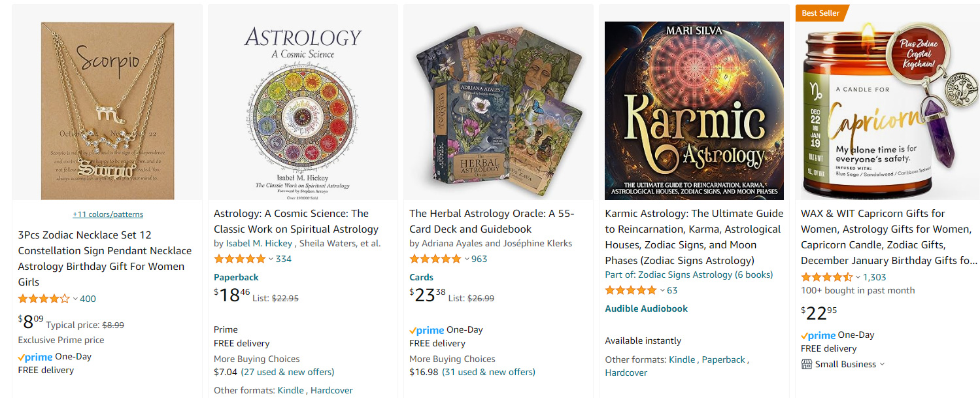The image size is (980, 398).
Task: Click the Small Business storefront icon
Action: (806, 364)
